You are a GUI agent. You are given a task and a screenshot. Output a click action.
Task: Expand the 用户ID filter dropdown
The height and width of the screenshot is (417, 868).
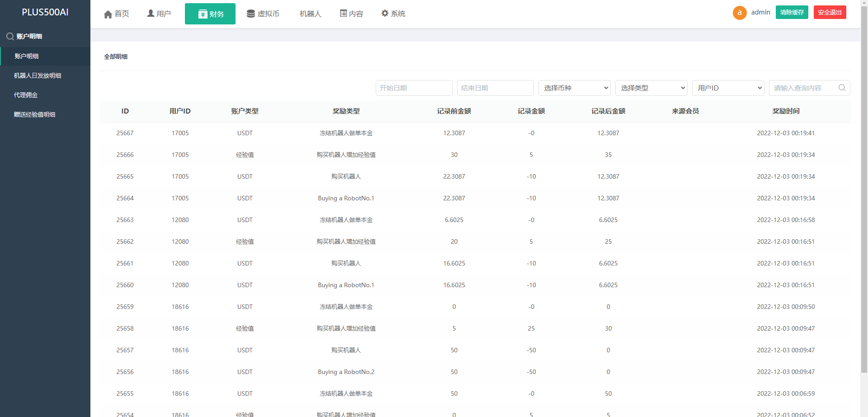point(728,88)
